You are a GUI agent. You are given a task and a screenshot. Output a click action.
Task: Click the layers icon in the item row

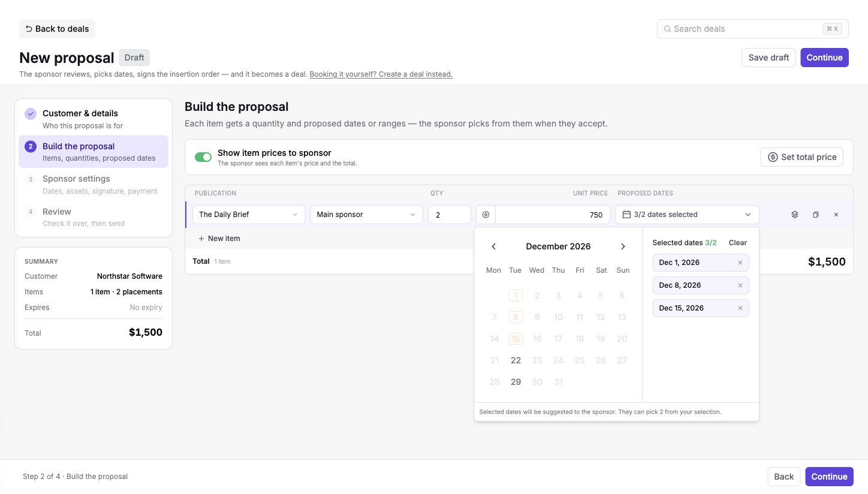point(795,215)
